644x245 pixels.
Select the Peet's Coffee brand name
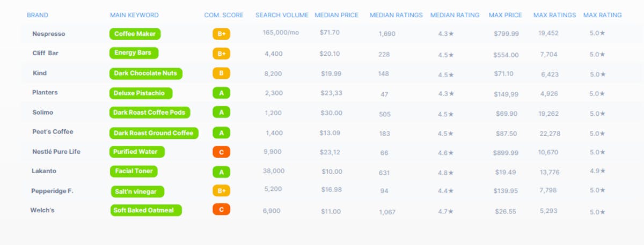click(x=53, y=131)
